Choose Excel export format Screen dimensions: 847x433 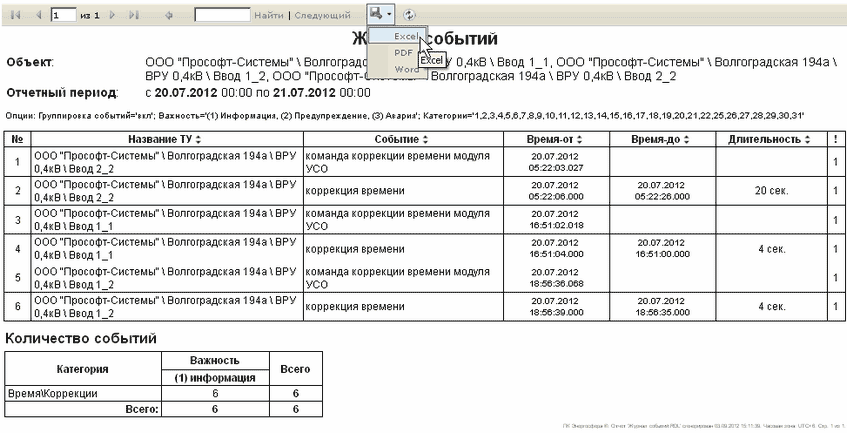[398, 36]
